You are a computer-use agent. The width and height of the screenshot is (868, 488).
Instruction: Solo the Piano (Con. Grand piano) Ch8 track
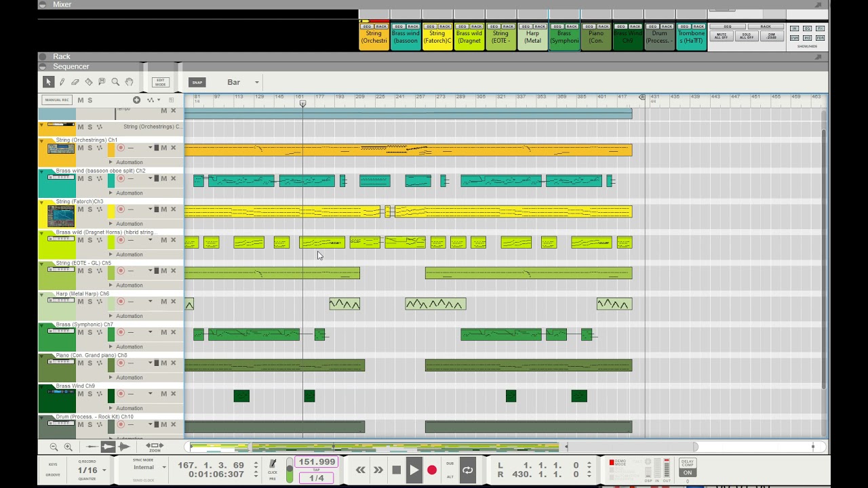coord(90,363)
